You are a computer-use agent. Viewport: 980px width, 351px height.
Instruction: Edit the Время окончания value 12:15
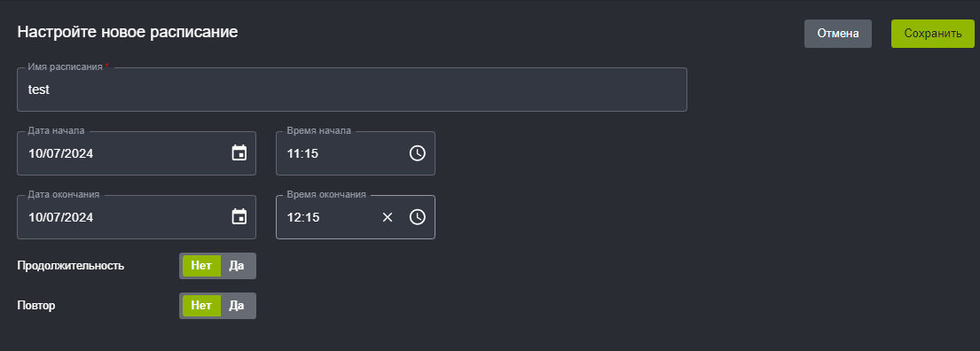pos(303,217)
